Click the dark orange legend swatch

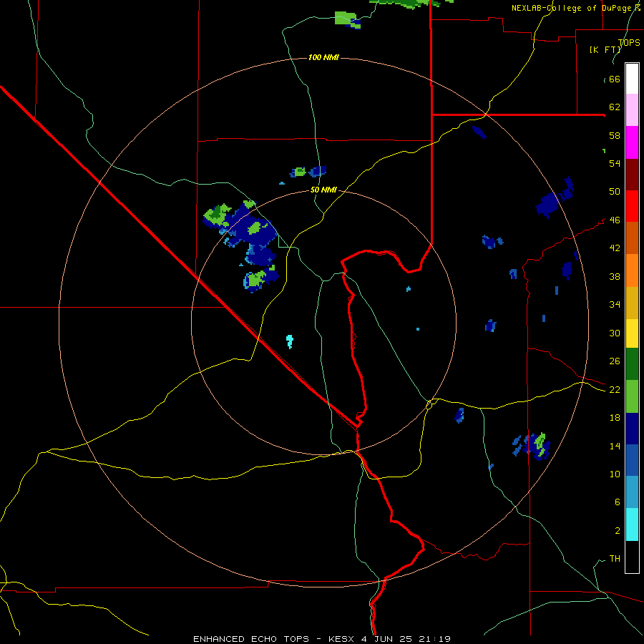632,238
